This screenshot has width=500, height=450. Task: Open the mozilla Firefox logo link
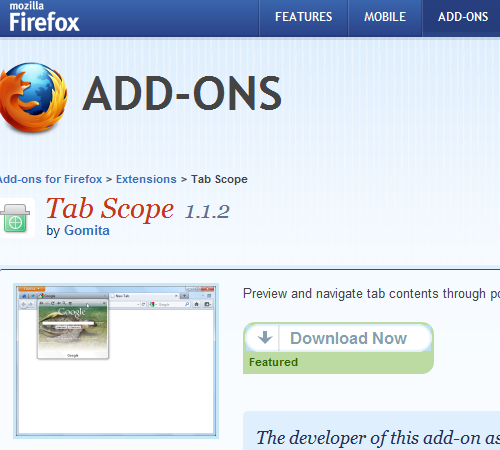pyautogui.click(x=44, y=17)
